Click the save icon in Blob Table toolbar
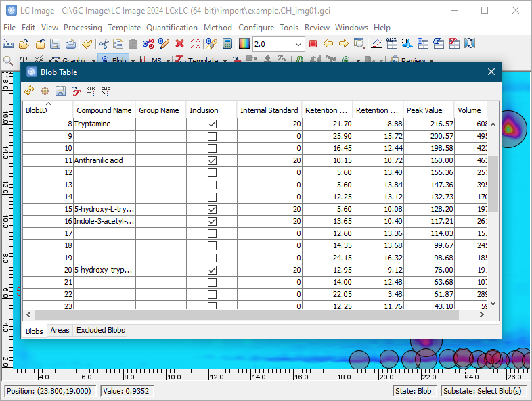The image size is (532, 401). (x=60, y=91)
